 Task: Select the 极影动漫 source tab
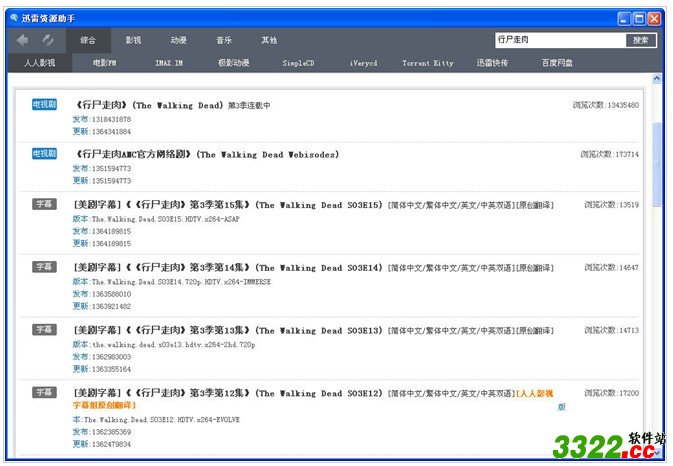pyautogui.click(x=233, y=63)
